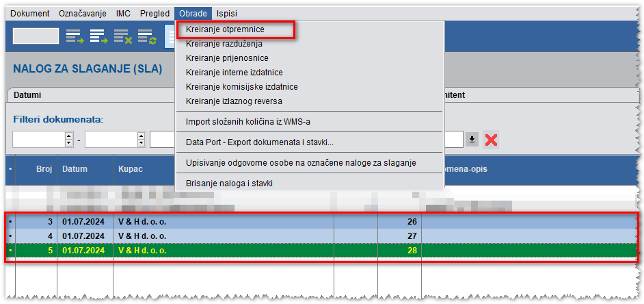Click Kreiranje interne izdatnice
This screenshot has height=304, width=644.
click(x=234, y=73)
